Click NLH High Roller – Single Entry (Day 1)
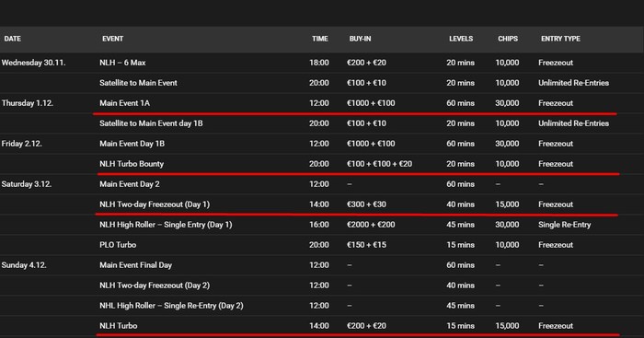 pyautogui.click(x=166, y=225)
